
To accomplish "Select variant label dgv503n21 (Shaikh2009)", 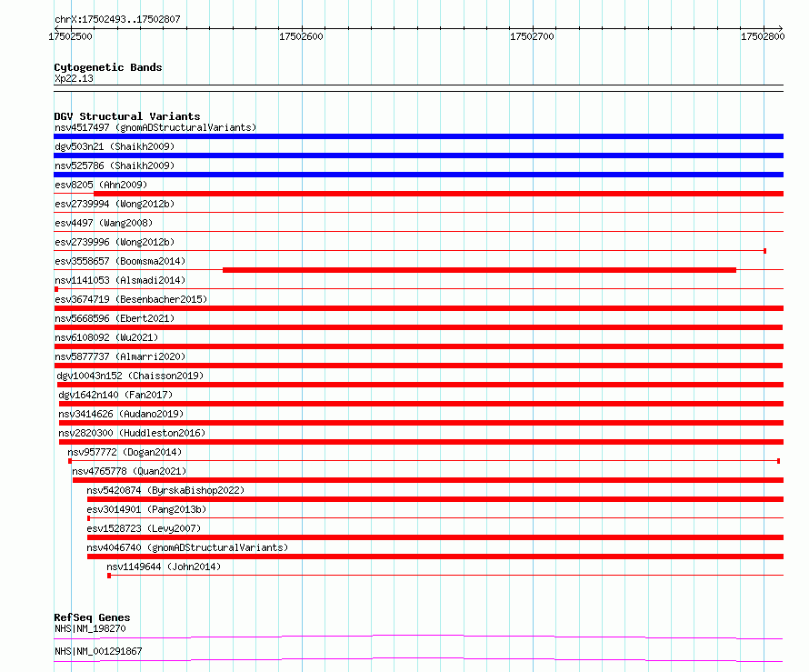I will tap(115, 146).
